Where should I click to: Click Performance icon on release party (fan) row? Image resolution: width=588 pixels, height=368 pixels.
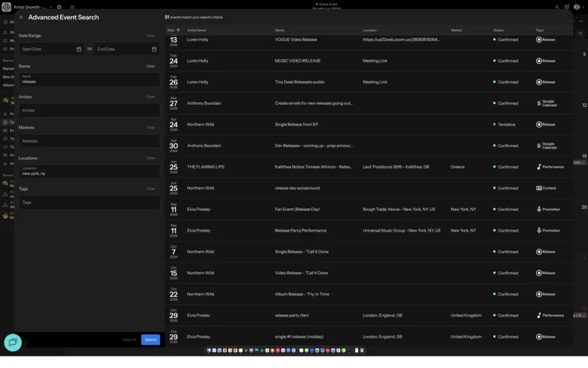(539, 316)
